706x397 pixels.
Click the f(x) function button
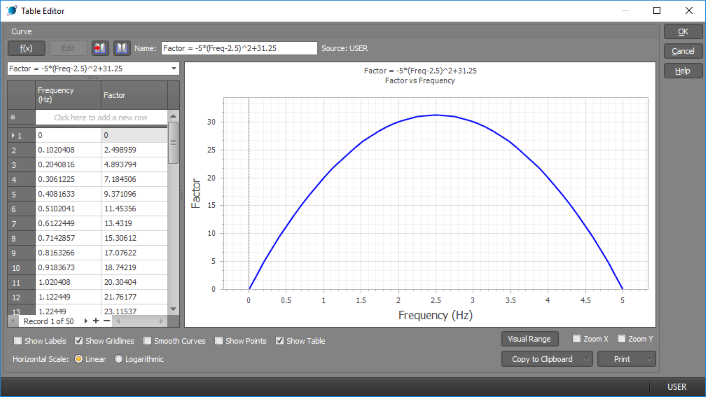click(26, 48)
